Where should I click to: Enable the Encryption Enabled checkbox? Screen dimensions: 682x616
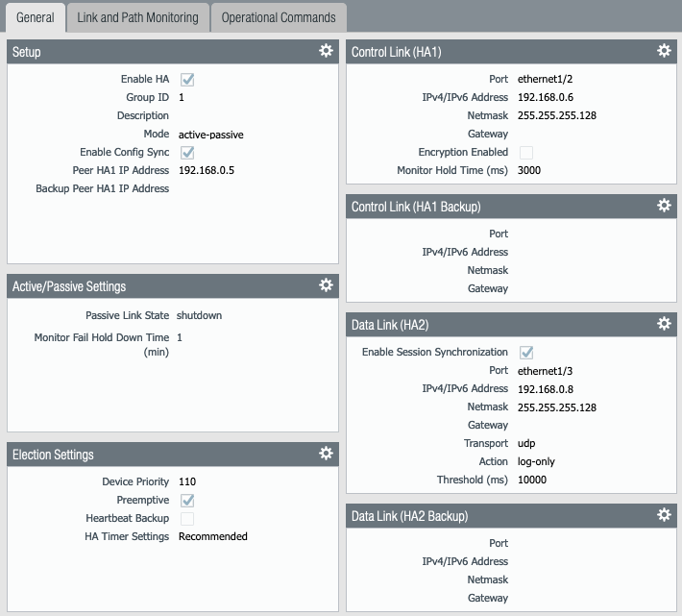525,153
